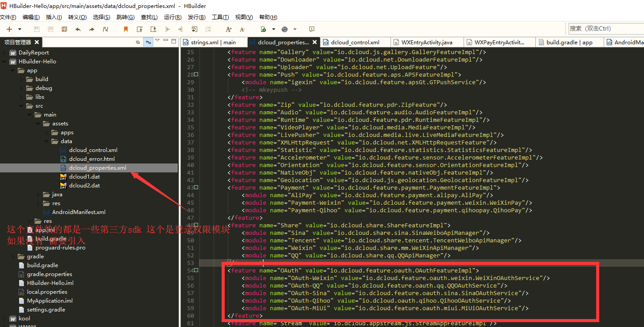Switch to the dcloud_control.xml tab
This screenshot has height=327, width=644.
point(355,42)
